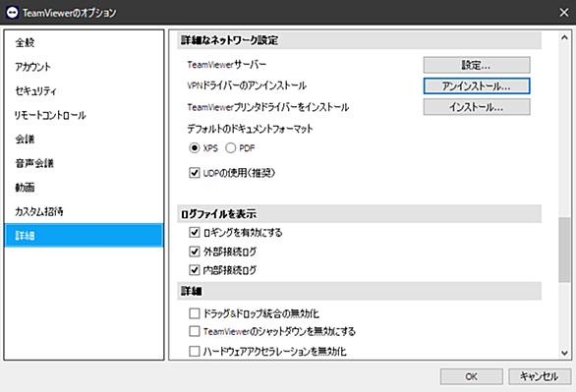Select カスタム招待 in the sidebar
576x392 pixels.
click(x=84, y=211)
